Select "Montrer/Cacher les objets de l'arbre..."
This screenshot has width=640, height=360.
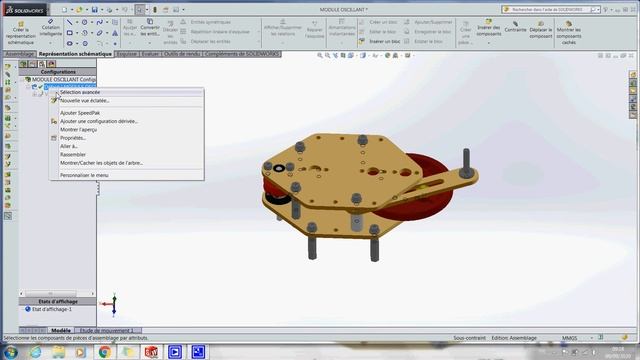point(127,163)
